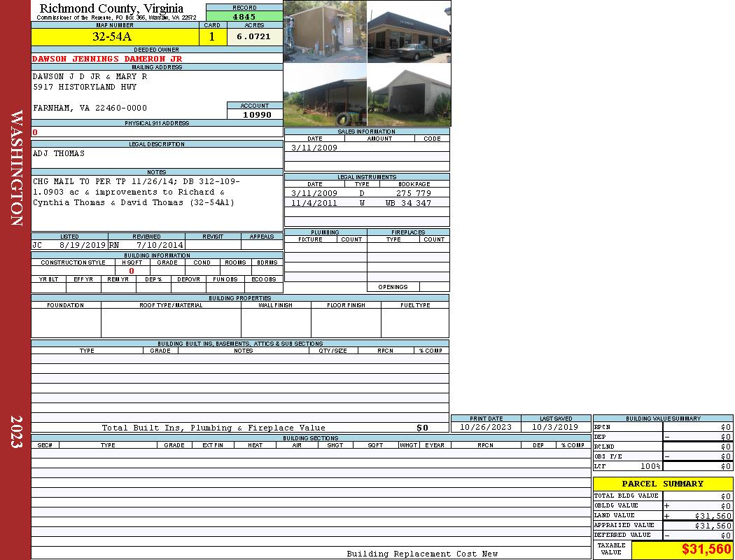The height and width of the screenshot is (560, 735).
Task: Select the legal description ADJ THOMAS text
Action: pos(59,153)
